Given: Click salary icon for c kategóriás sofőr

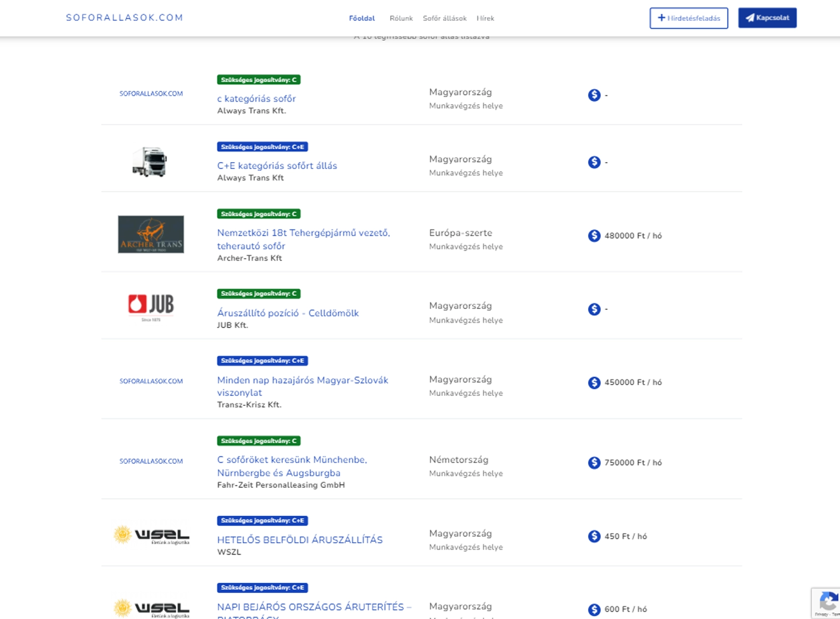Looking at the screenshot, I should click(594, 95).
